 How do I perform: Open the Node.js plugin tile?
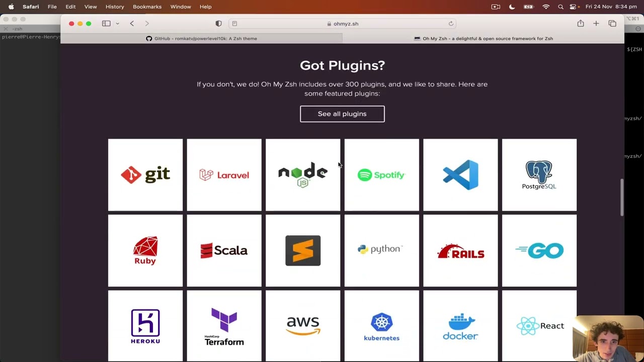[303, 175]
